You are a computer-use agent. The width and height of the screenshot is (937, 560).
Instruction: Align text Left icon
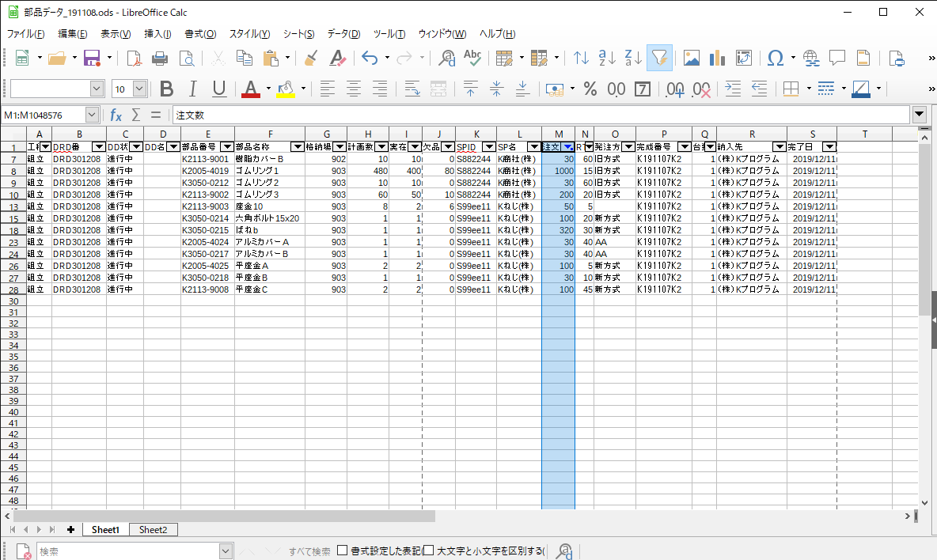click(x=327, y=89)
